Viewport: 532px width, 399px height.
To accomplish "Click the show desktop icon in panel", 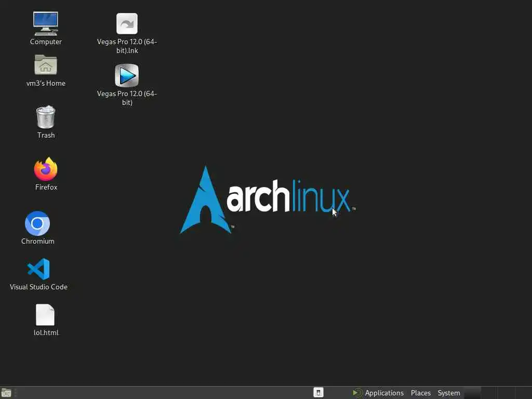I will pyautogui.click(x=6, y=393).
